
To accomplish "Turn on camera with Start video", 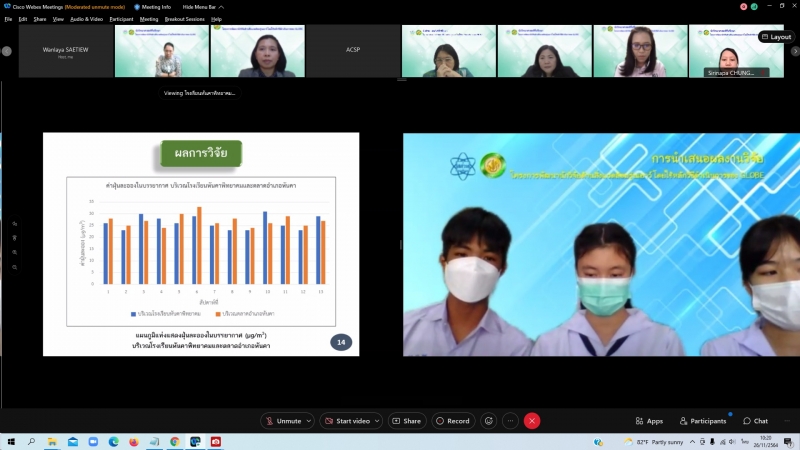I will (x=351, y=421).
